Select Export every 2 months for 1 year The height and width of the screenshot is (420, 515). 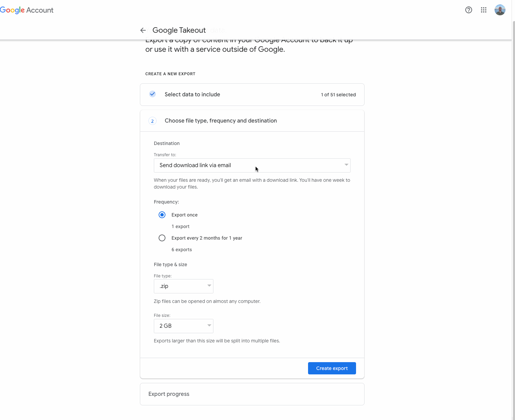(162, 238)
